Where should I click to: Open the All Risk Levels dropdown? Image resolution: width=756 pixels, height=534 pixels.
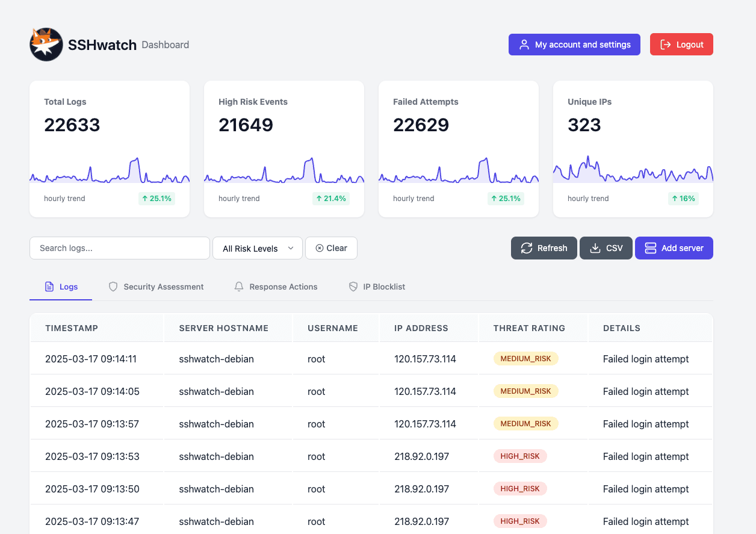(258, 248)
